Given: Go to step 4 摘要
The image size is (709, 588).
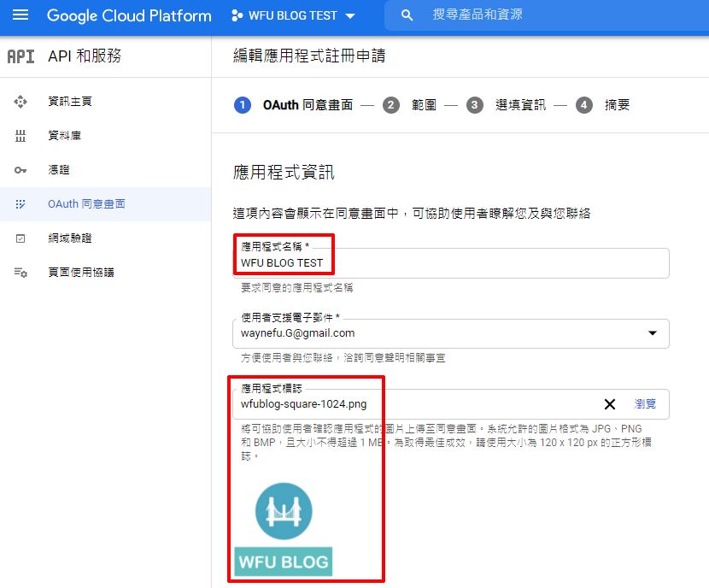Looking at the screenshot, I should [x=603, y=105].
